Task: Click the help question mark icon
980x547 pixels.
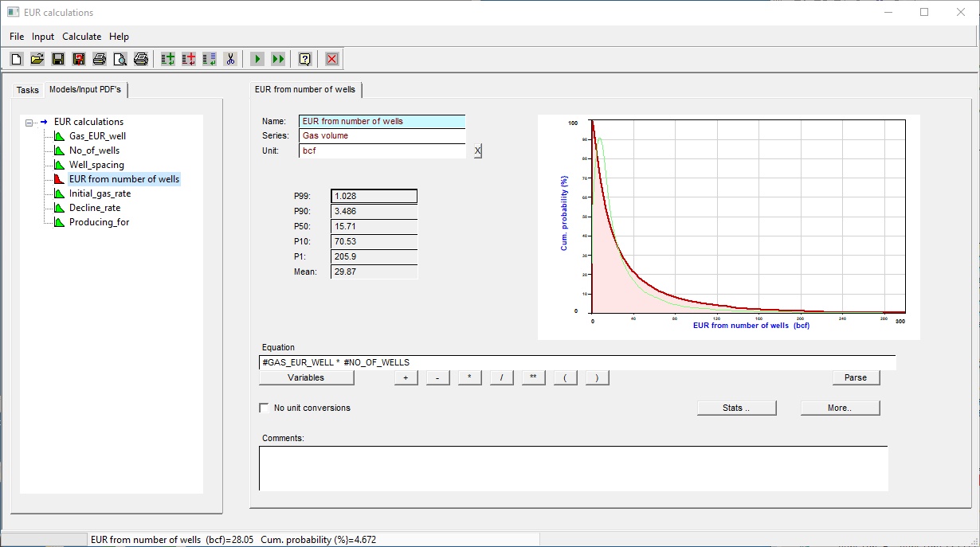Action: click(304, 59)
